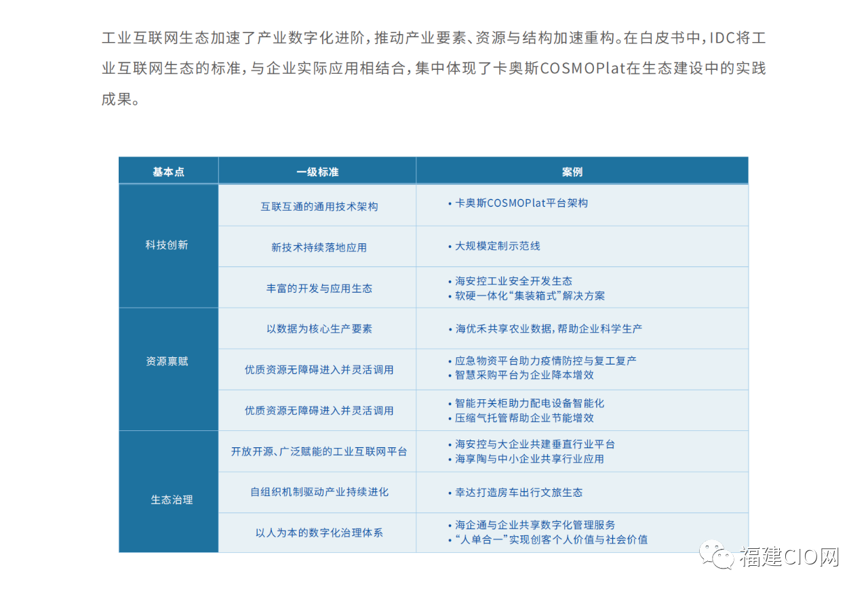This screenshot has width=868, height=595.
Task: Click 开放开源、广泛赋能的工业互联网平台 cell
Action: [x=317, y=451]
